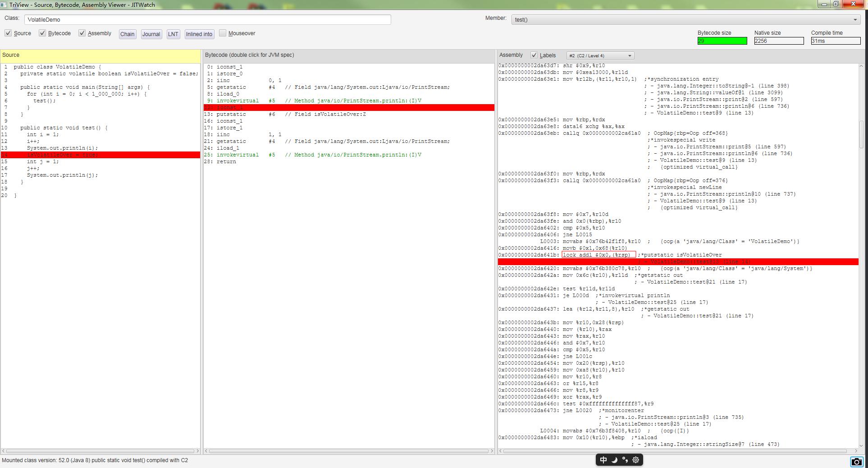The height and width of the screenshot is (468, 868).
Task: Select source line 'System.out.println(i);'
Action: click(62, 148)
